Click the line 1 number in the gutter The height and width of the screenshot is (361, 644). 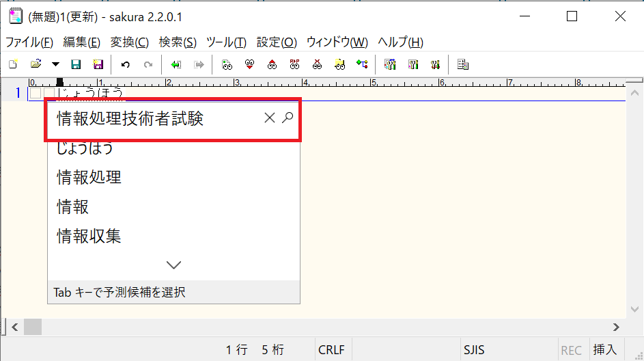click(x=18, y=93)
